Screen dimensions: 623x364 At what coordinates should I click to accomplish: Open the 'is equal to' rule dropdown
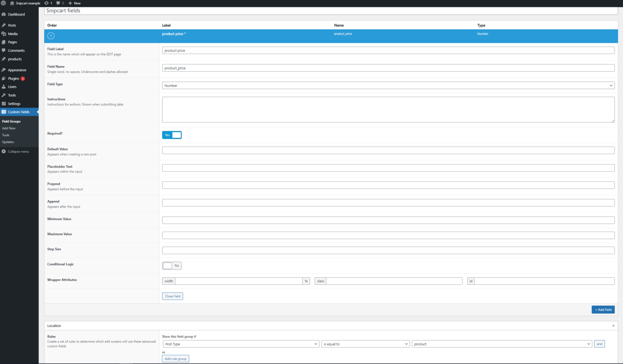coord(365,344)
